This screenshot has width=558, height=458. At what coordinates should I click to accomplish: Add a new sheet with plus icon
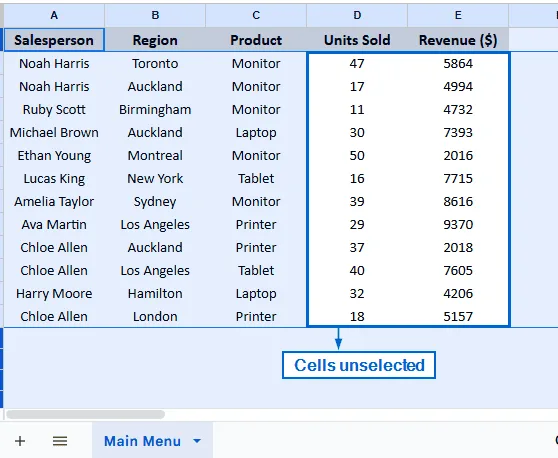pyautogui.click(x=20, y=441)
